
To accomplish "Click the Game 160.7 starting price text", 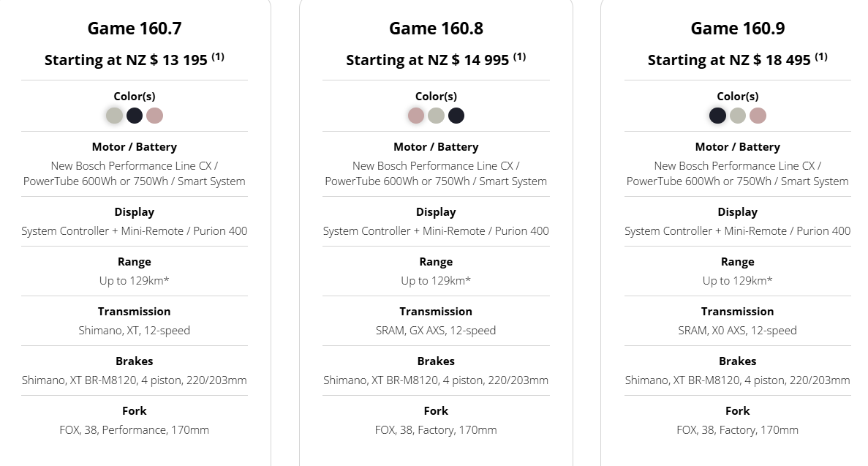I will tap(126, 60).
